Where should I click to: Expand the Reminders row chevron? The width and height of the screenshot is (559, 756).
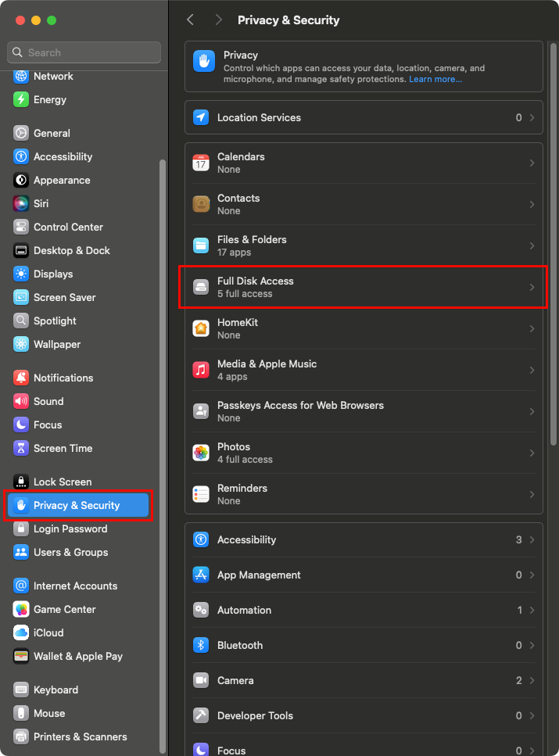(532, 494)
